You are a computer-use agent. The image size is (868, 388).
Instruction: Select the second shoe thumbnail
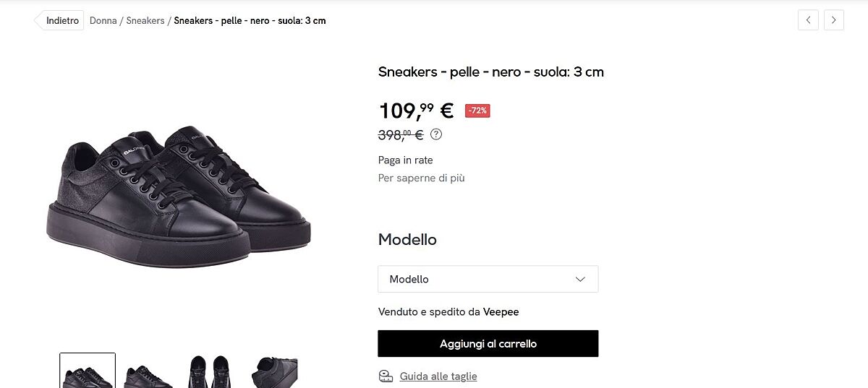[148, 373]
